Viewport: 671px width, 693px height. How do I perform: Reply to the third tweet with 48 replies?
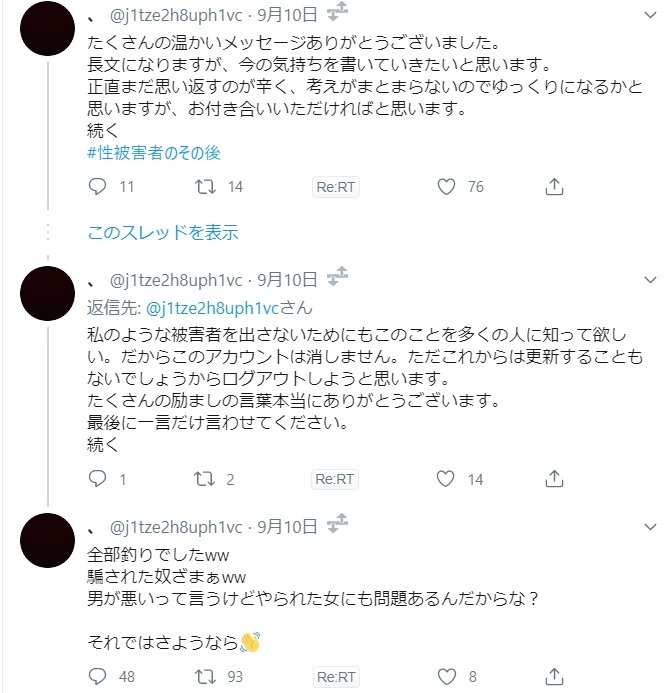(x=97, y=677)
